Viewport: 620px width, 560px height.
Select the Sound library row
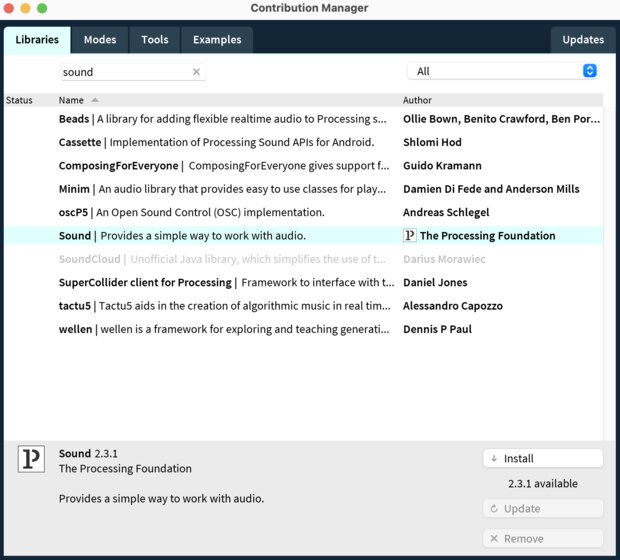[304, 236]
